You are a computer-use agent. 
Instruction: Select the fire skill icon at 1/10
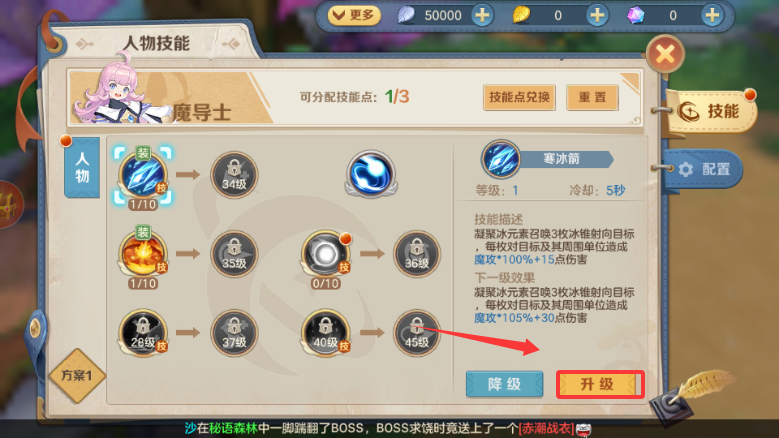(143, 255)
